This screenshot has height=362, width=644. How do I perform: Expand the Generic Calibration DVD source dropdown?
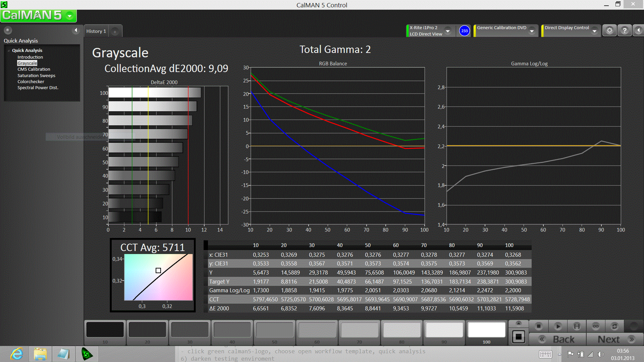point(532,31)
